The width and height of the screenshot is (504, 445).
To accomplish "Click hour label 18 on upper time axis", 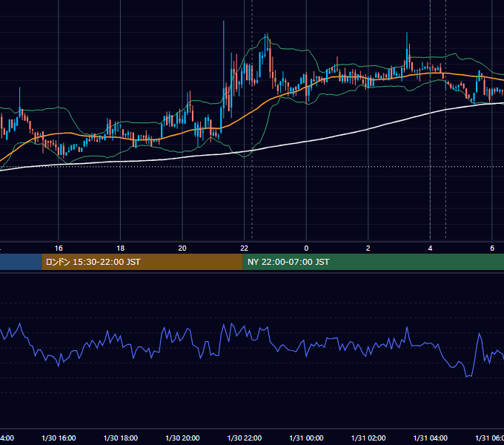I will coord(121,248).
